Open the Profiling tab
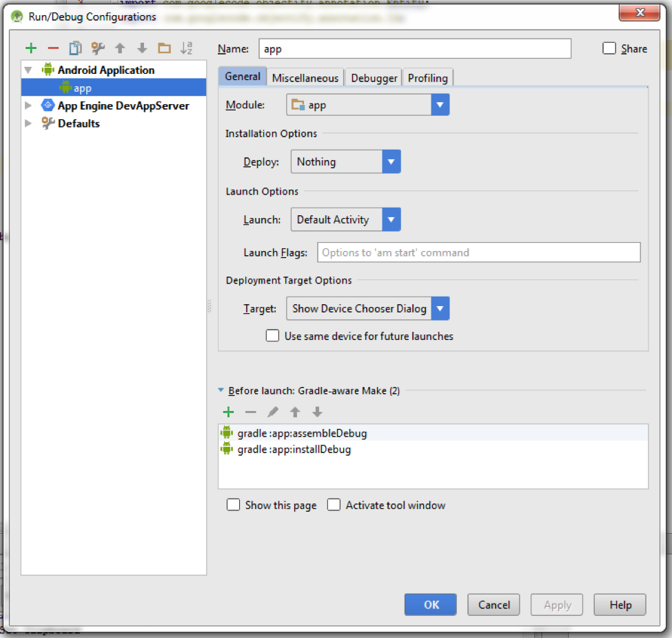This screenshot has width=672, height=638. 427,78
